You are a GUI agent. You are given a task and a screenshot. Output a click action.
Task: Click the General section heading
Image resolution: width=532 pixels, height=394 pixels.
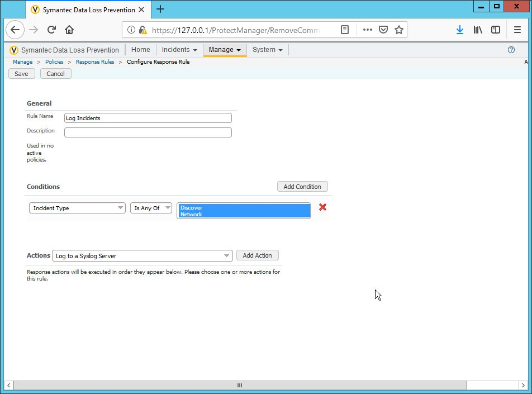[x=39, y=103]
